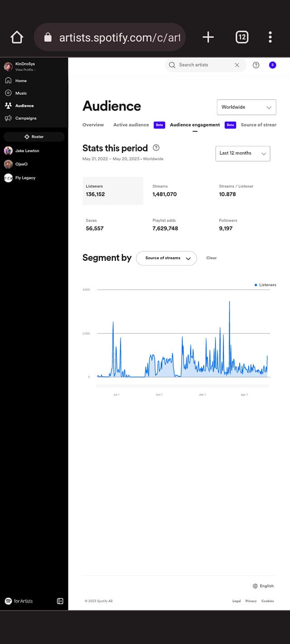Click the help question mark icon
Viewport: 290px width, 644px height.
click(256, 65)
